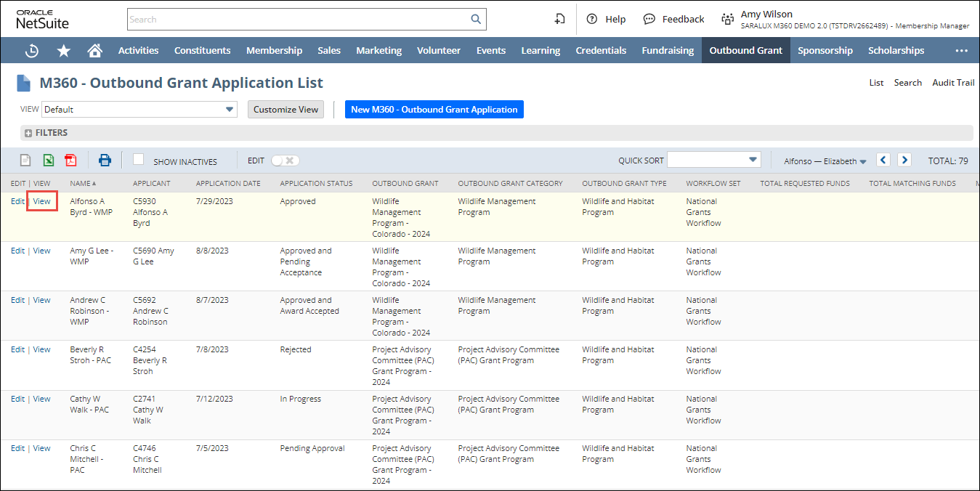
Task: Click the next page arrow
Action: point(904,161)
